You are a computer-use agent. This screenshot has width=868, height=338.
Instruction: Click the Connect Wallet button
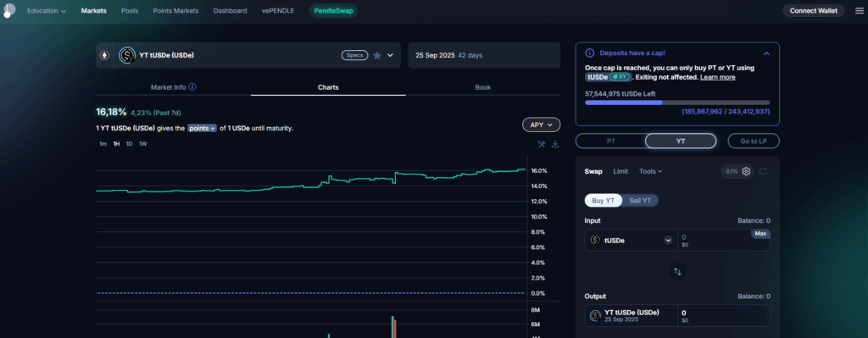click(x=813, y=10)
